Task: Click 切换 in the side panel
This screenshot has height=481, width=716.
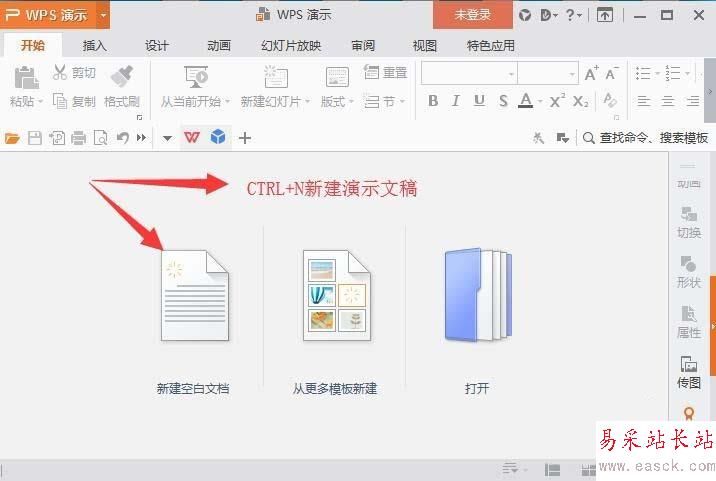Action: pos(689,222)
